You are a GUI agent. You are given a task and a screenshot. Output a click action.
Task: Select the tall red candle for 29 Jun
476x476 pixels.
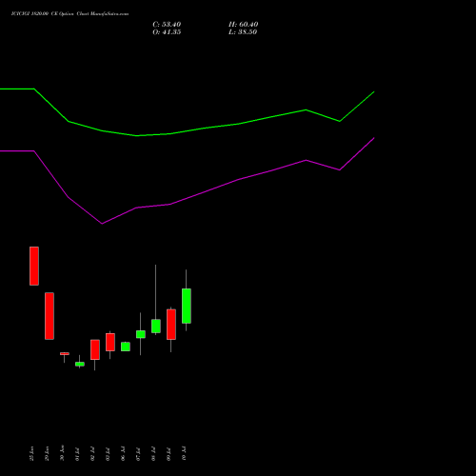[x=50, y=316]
